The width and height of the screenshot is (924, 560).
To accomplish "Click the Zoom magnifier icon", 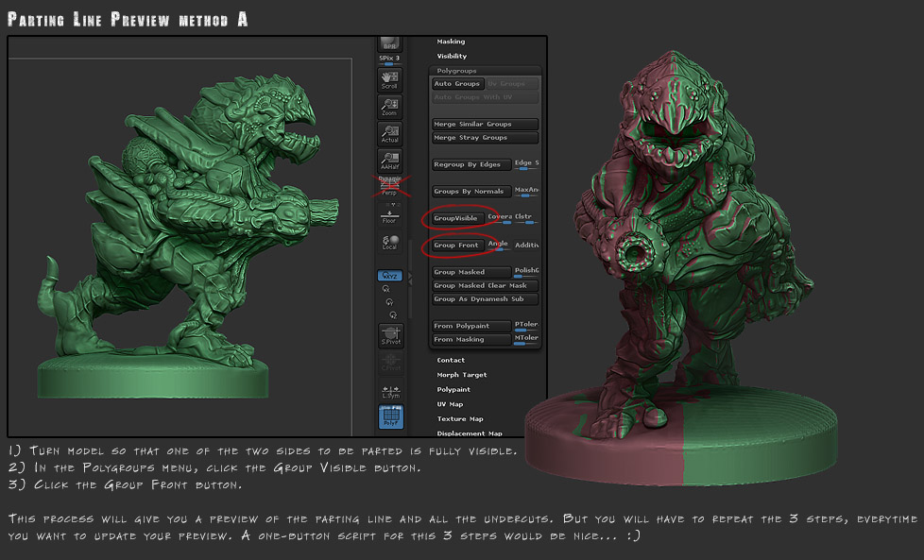I will [389, 107].
